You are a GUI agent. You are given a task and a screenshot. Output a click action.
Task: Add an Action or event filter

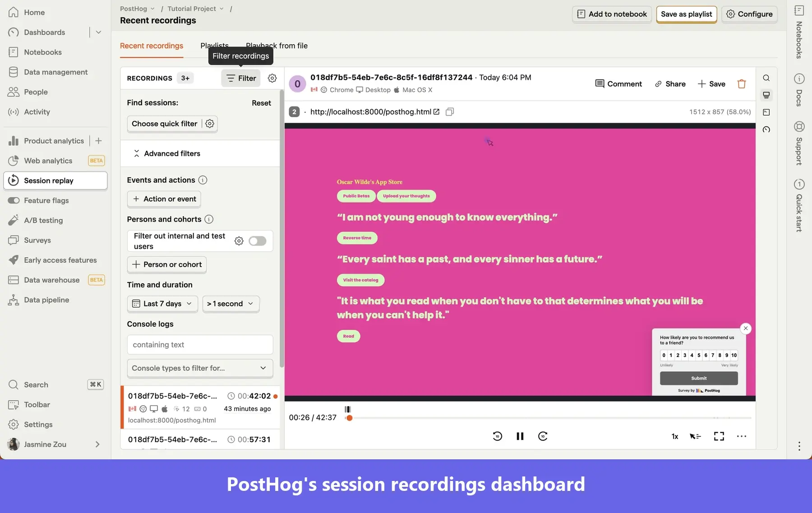click(164, 199)
